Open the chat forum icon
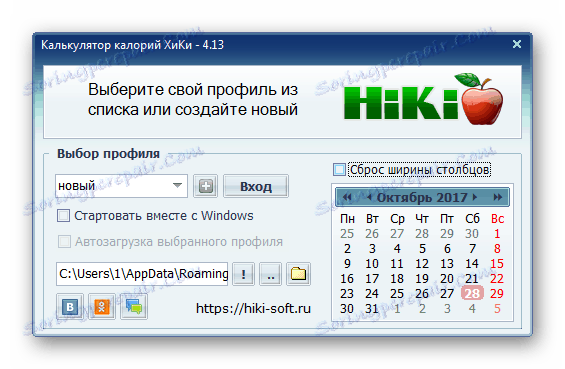 tap(134, 307)
